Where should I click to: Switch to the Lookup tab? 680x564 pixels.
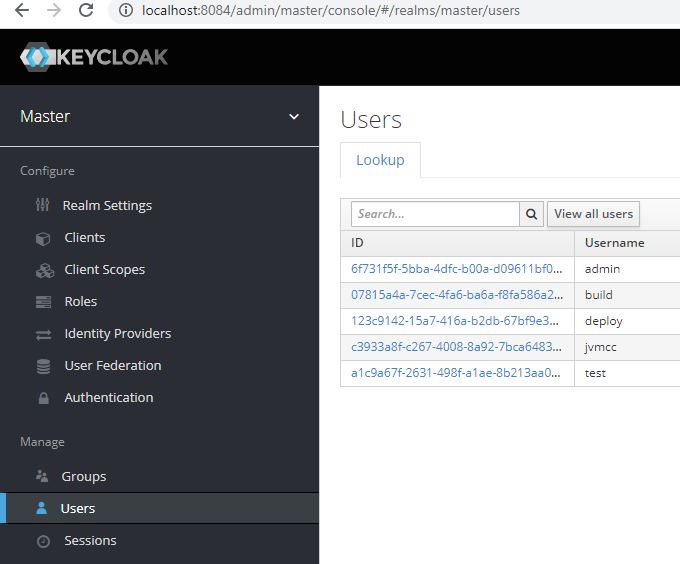point(380,160)
